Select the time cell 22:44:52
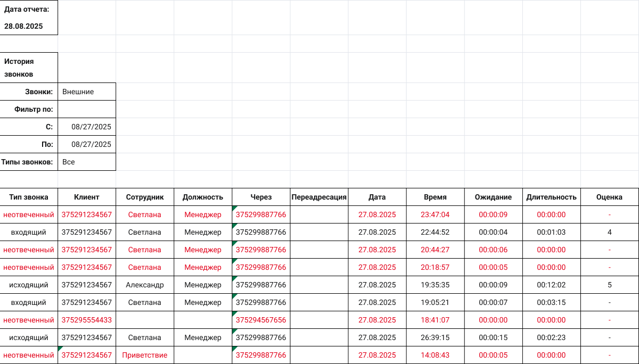The width and height of the screenshot is (639, 364). (435, 232)
